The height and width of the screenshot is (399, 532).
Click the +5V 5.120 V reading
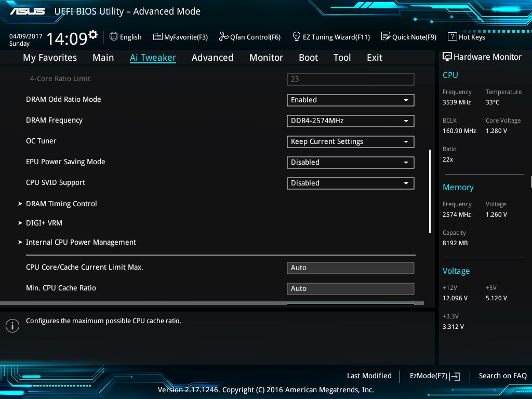pyautogui.click(x=496, y=298)
